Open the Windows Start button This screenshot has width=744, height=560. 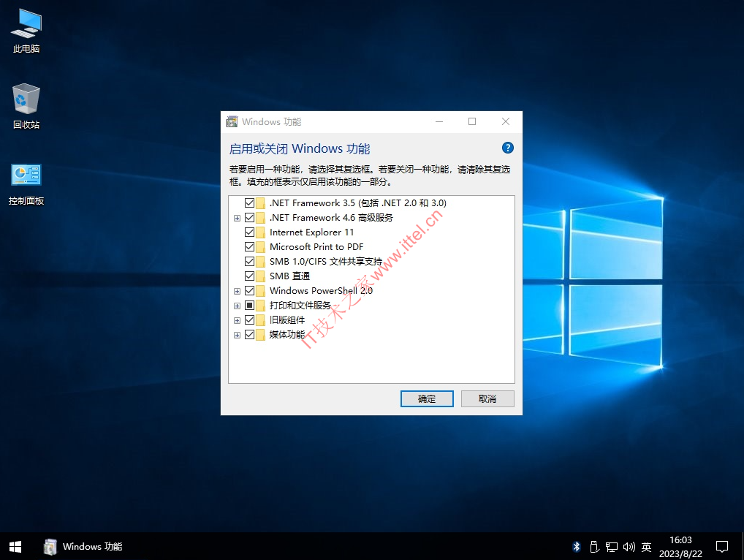tap(15, 547)
